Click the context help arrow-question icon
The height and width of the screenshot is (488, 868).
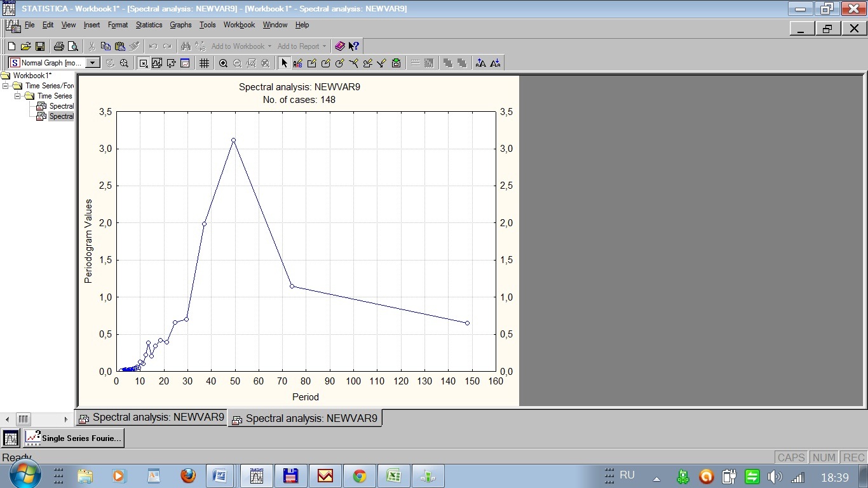(x=354, y=46)
